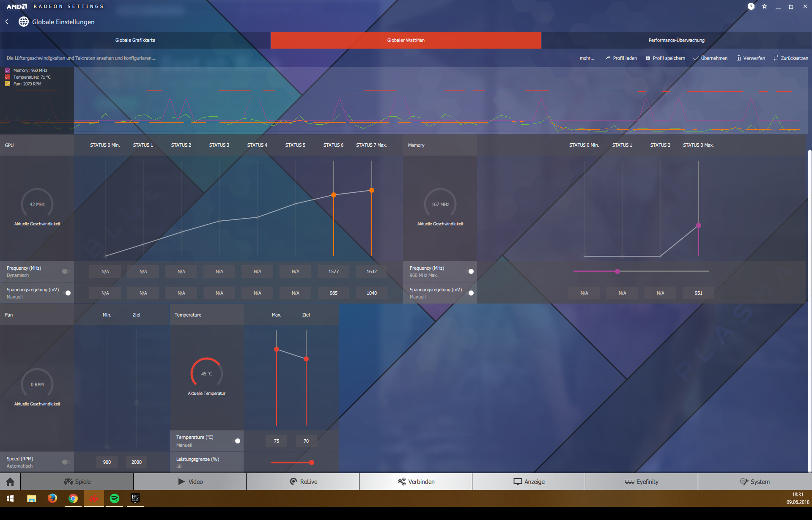812x520 pixels.
Task: Save profile via Profil speichern
Action: point(665,58)
